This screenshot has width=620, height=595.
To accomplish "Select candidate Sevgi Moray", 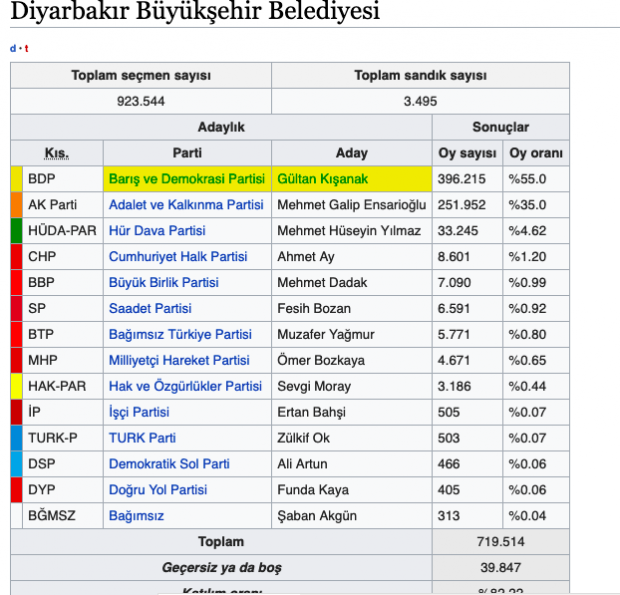I will coord(314,386).
